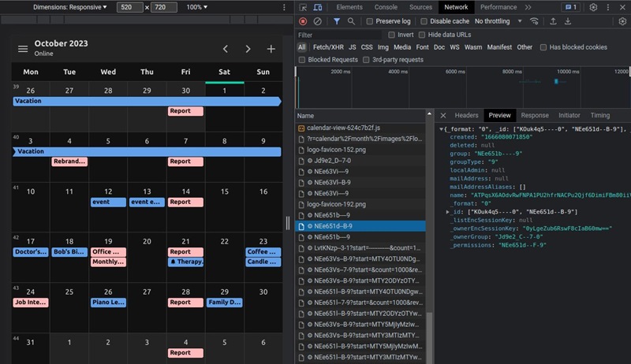Screen dimensions: 631x364
Task: Open network conditions wifi icon
Action: [535, 21]
